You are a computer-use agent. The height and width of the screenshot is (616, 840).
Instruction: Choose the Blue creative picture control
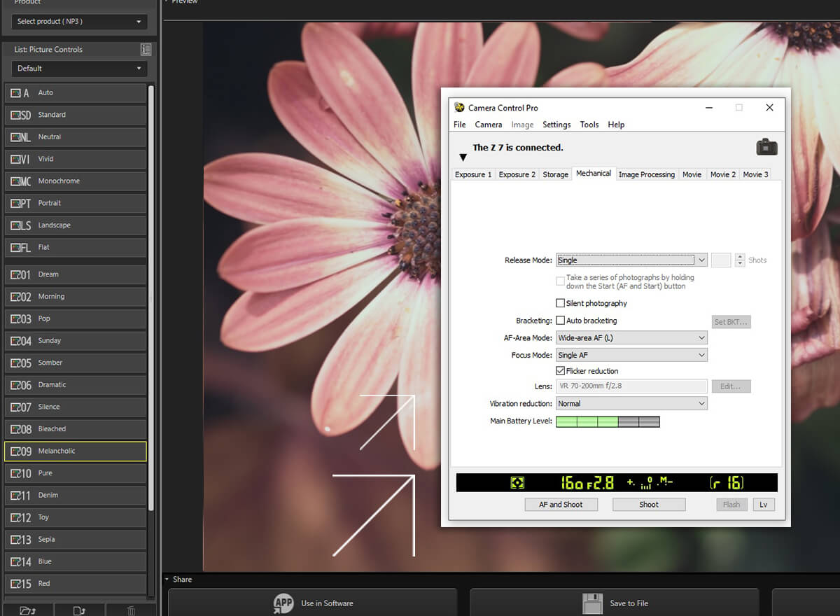tap(76, 561)
